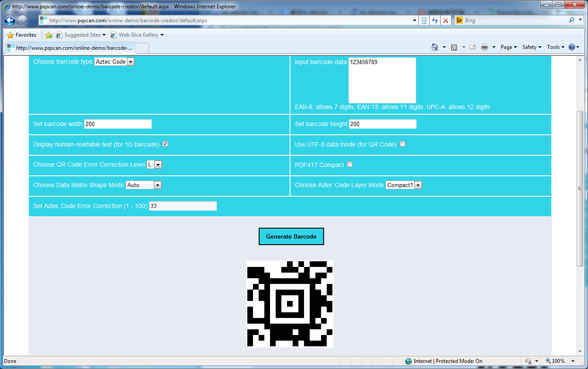
Task: Click the page icon in the address bar
Action: 43,20
